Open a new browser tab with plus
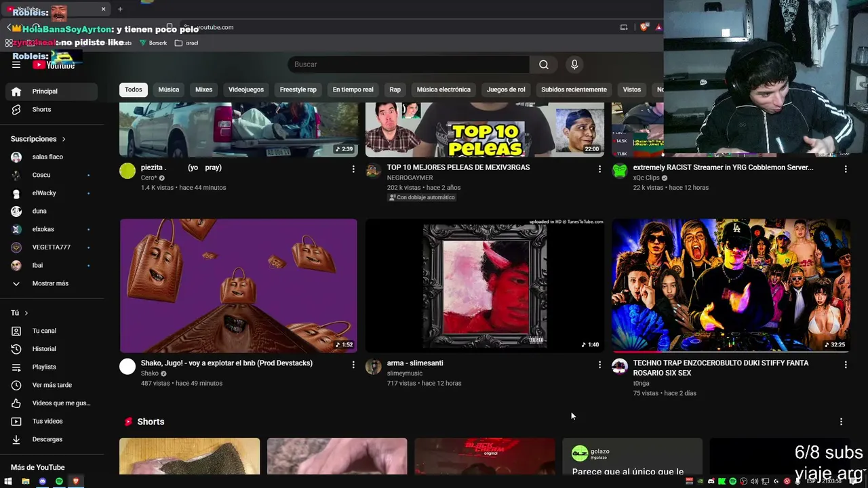Viewport: 868px width, 488px height. pyautogui.click(x=120, y=9)
